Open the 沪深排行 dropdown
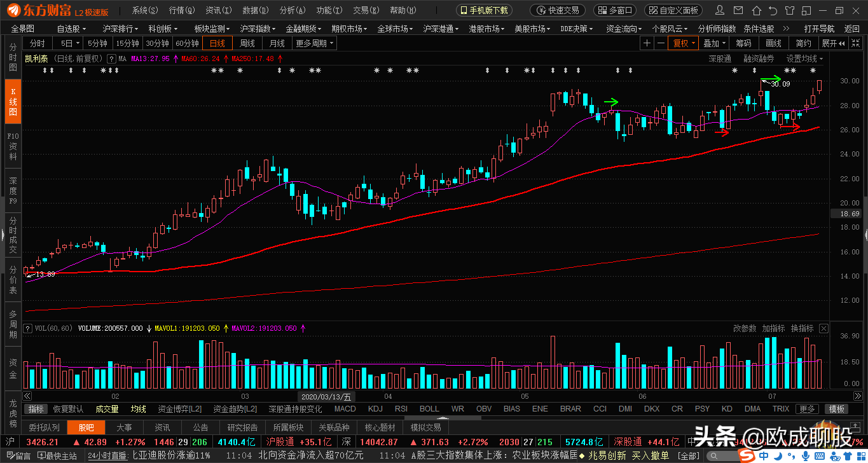The image size is (868, 463). (121, 29)
